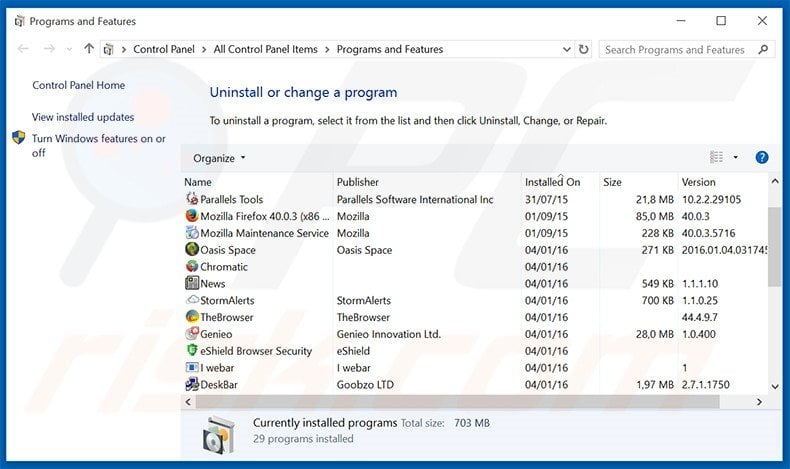Click the 31/07/15 installed date cell

pos(546,199)
